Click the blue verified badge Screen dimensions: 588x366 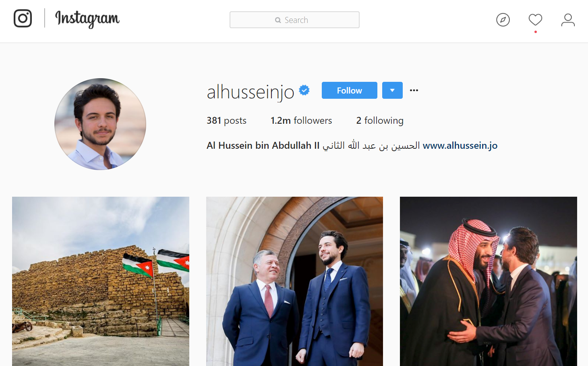[304, 90]
